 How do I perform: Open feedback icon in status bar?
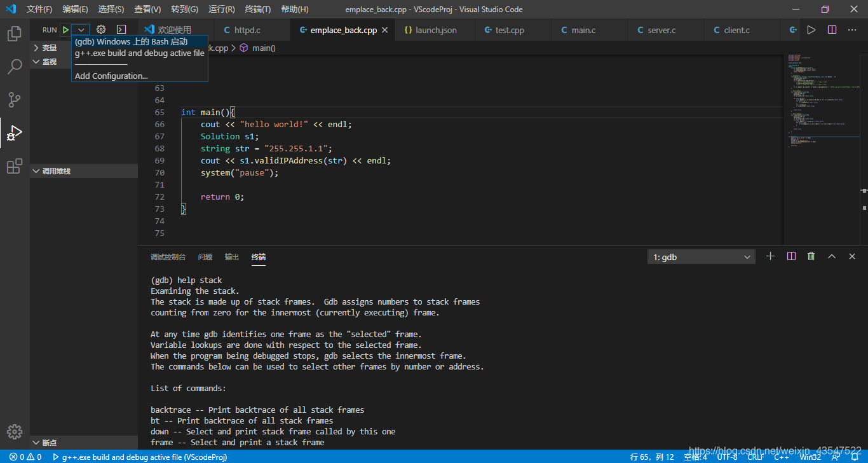pos(836,457)
